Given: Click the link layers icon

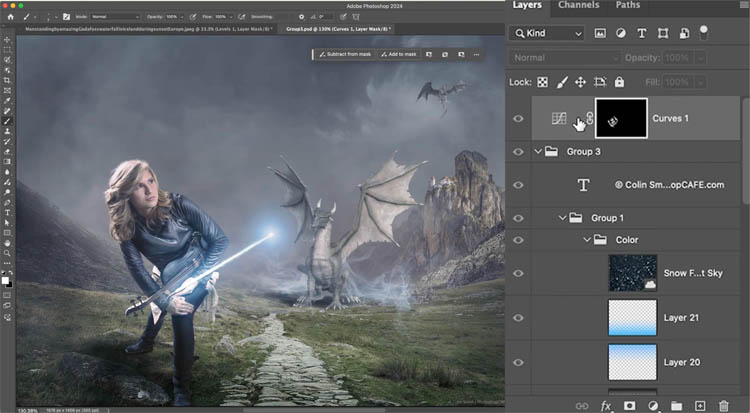Looking at the screenshot, I should point(582,406).
